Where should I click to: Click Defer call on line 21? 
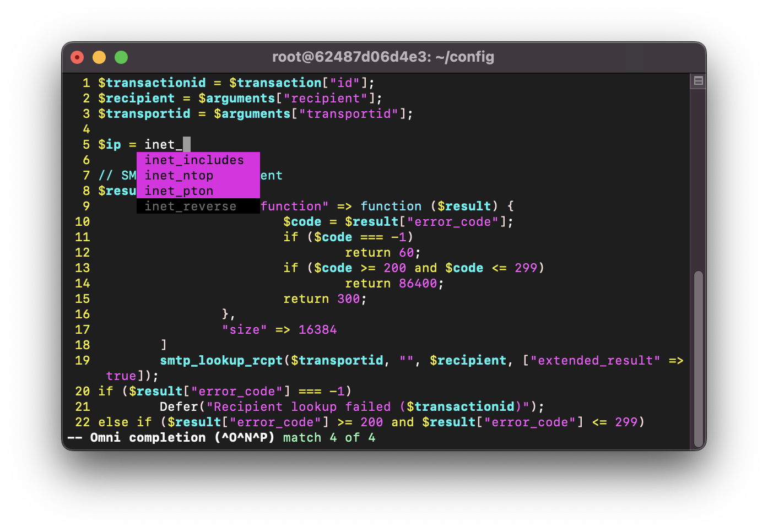click(x=179, y=406)
